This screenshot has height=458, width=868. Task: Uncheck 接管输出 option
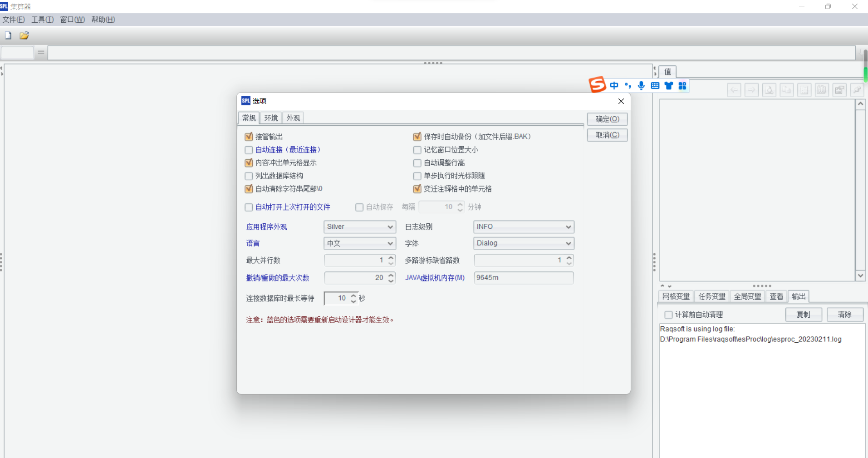249,137
